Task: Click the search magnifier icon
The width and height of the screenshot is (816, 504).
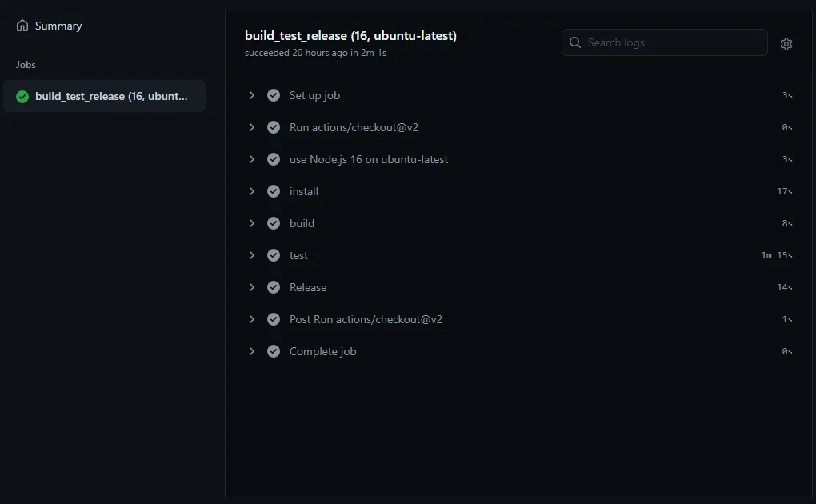Action: (574, 42)
